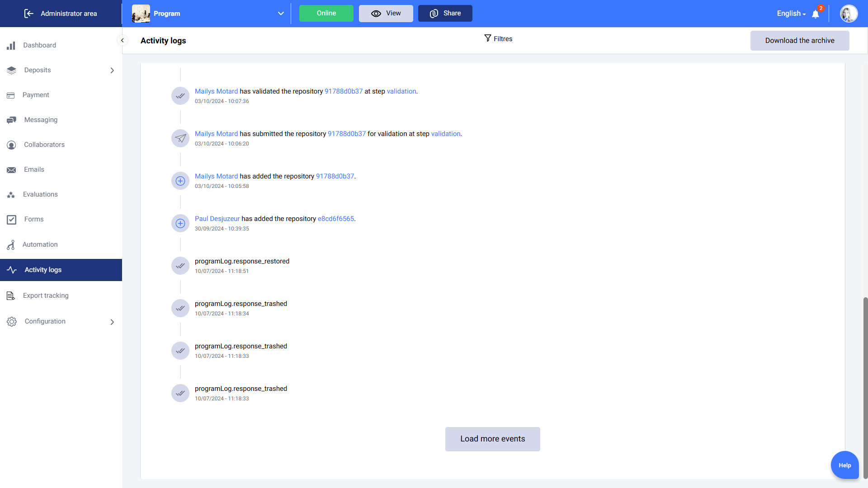
Task: Click the Forms checkbox icon
Action: tap(12, 220)
